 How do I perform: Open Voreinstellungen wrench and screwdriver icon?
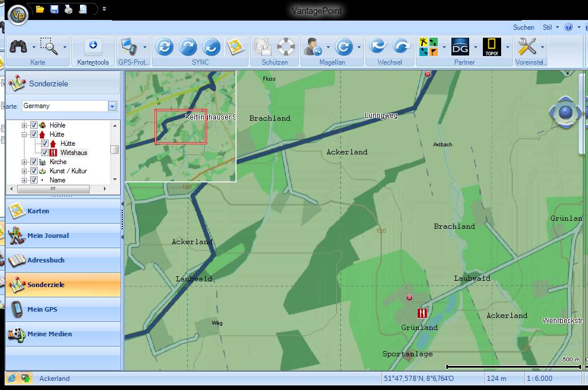pos(526,46)
